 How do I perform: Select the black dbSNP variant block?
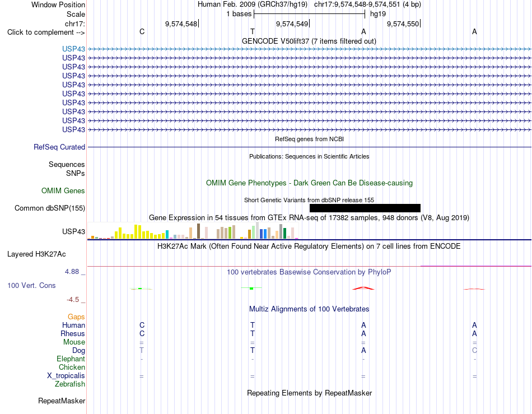coord(365,208)
